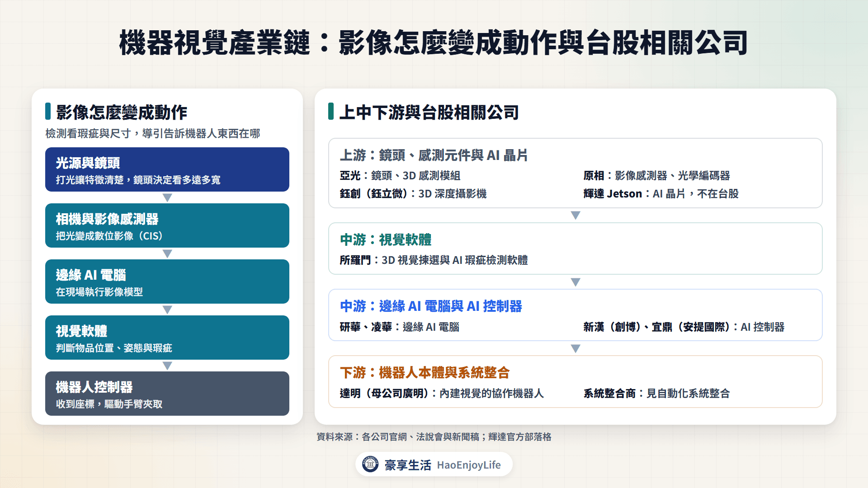Select the 相機與影像感測器 block
868x488 pixels.
[x=167, y=225]
